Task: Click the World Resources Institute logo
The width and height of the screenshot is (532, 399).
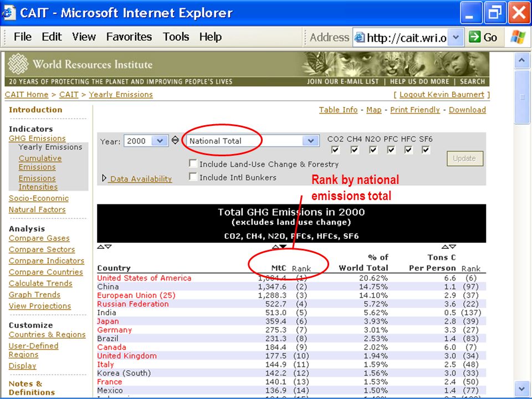Action: coord(18,64)
